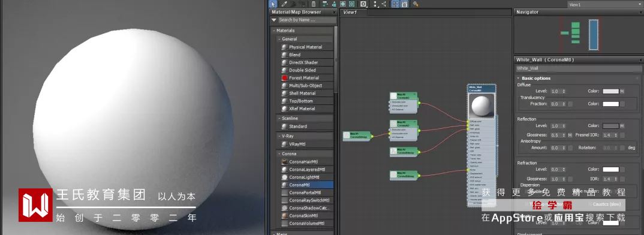Click the White_Wall material name field
The height and width of the screenshot is (235, 644).
point(578,68)
